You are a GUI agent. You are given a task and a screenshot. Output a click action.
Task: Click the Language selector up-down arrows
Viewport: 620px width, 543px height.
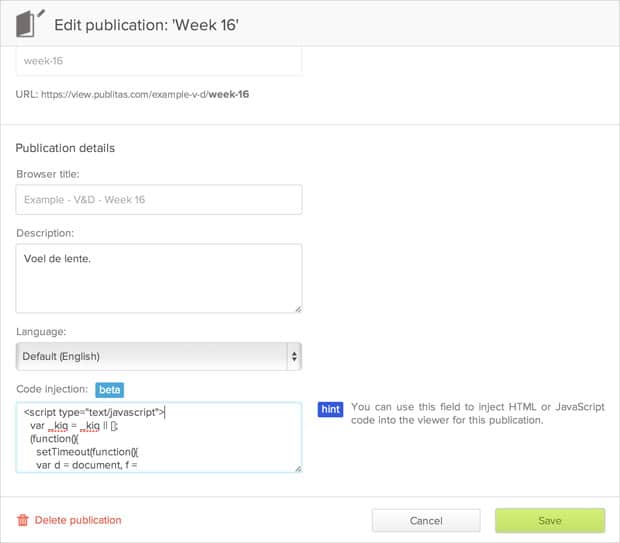[x=293, y=356]
